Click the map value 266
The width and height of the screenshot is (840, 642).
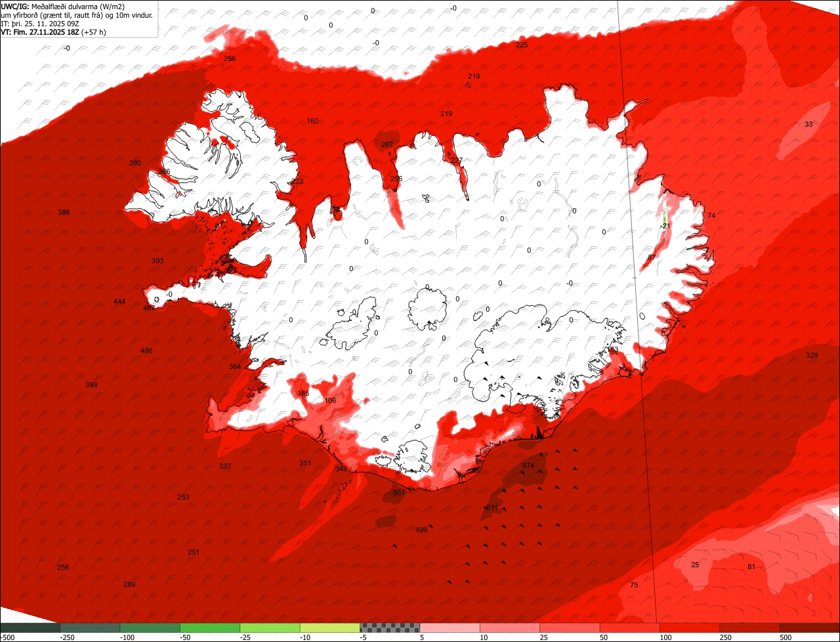pyautogui.click(x=230, y=59)
